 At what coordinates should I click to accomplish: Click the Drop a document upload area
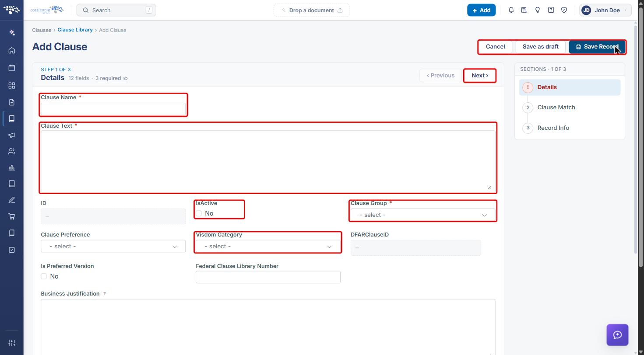(312, 10)
